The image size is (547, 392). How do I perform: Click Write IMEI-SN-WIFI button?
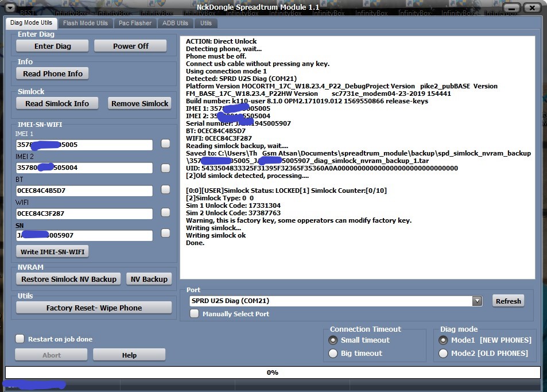[x=52, y=252]
